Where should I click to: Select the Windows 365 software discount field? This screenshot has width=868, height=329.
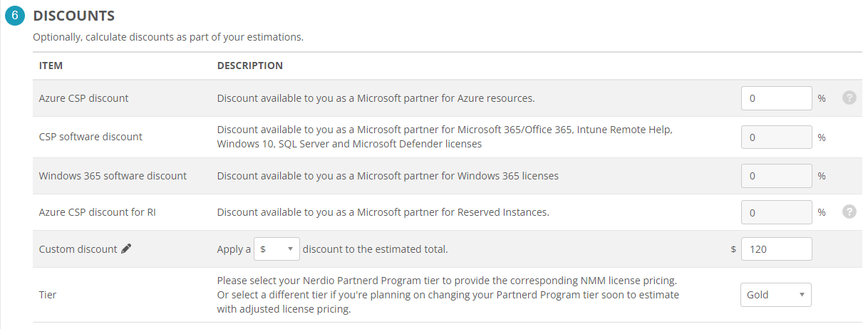pyautogui.click(x=776, y=176)
